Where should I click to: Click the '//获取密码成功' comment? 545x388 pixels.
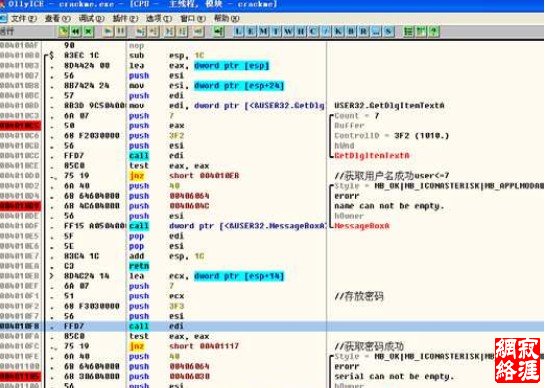[x=369, y=346]
